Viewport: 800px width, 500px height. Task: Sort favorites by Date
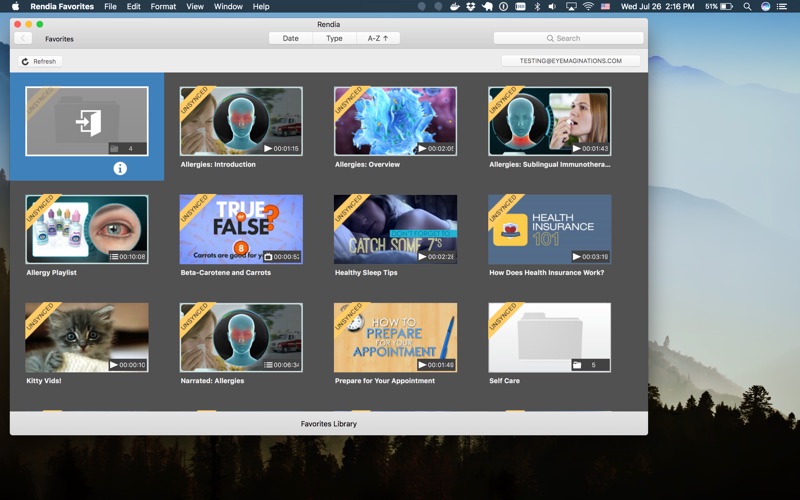pos(290,38)
